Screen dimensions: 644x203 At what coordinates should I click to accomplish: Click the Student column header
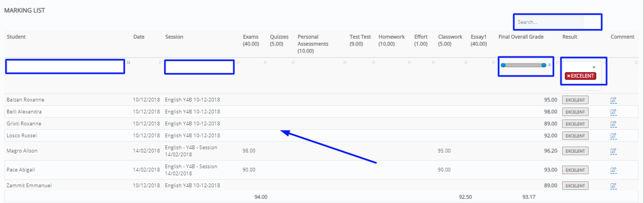coord(16,37)
